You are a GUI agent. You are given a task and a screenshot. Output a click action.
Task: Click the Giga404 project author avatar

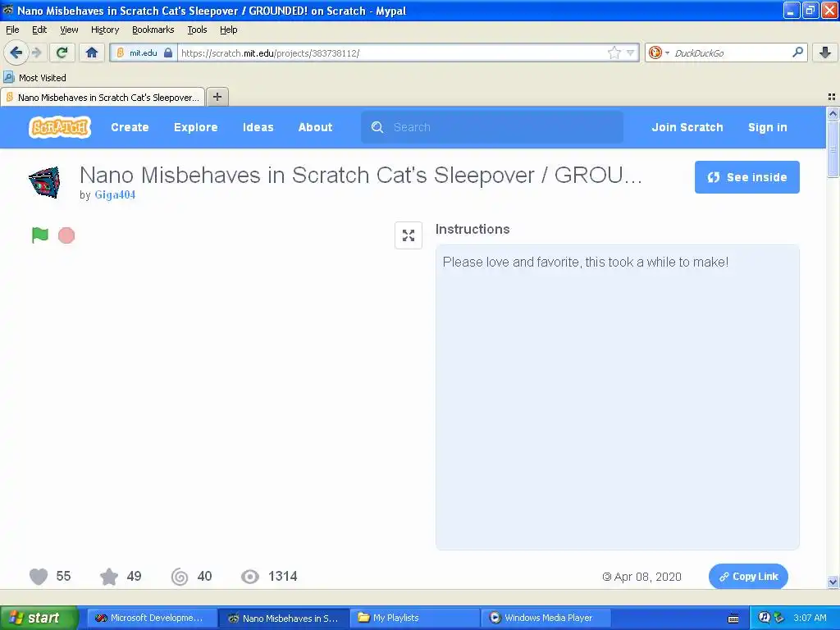[44, 182]
